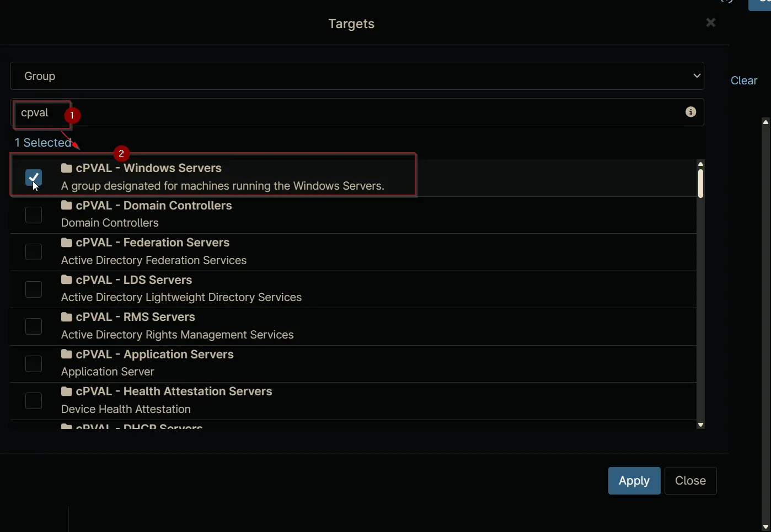Viewport: 771px width, 532px height.
Task: Click the Federation Servers folder icon
Action: tap(67, 242)
